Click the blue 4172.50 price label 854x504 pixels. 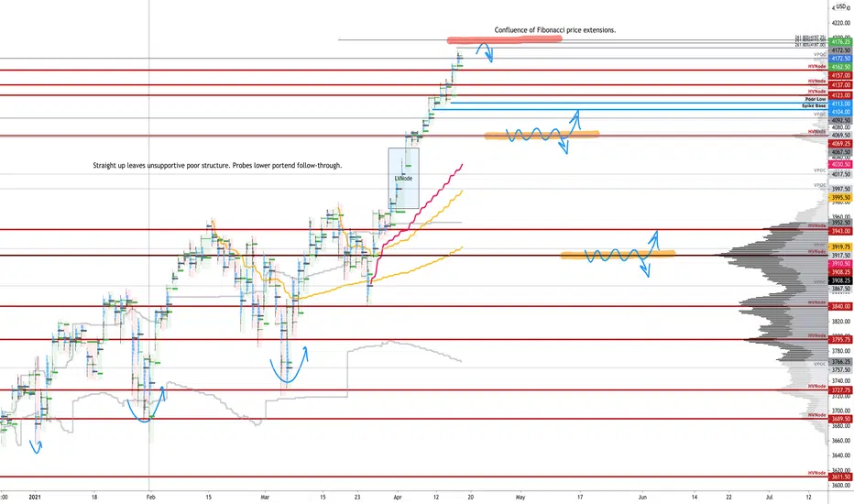pyautogui.click(x=840, y=59)
